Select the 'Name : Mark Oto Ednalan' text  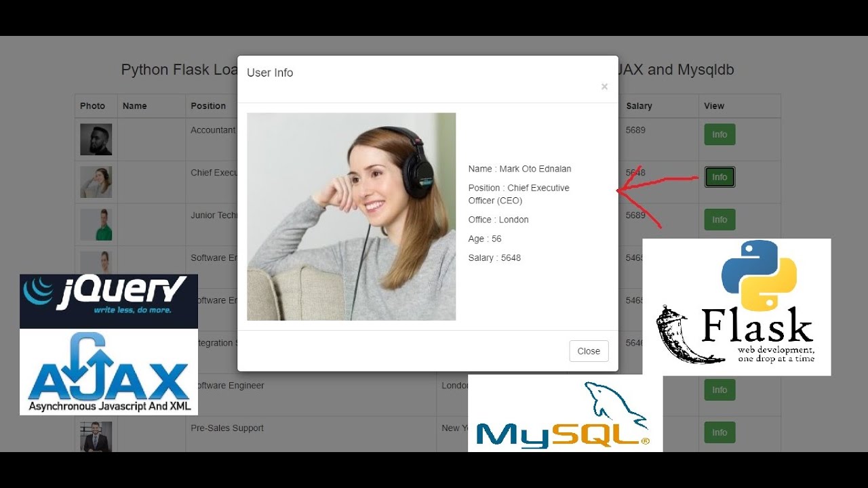coord(519,169)
